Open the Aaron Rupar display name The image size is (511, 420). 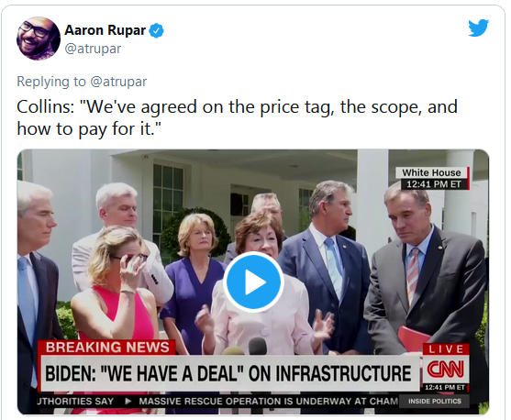pyautogui.click(x=105, y=30)
